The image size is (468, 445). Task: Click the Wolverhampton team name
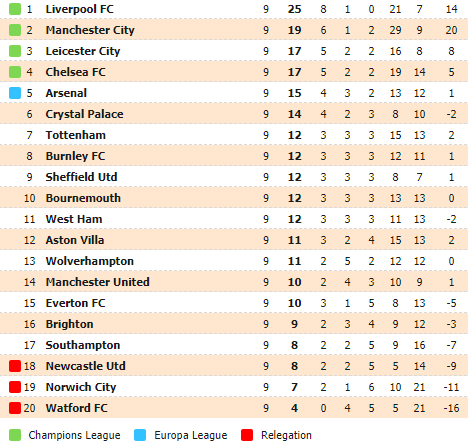pos(90,261)
